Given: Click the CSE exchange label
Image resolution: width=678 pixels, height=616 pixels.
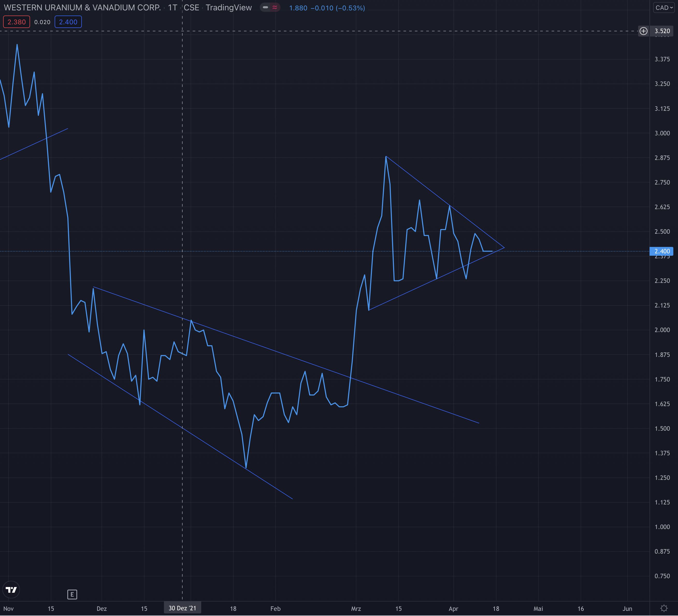Looking at the screenshot, I should [191, 8].
